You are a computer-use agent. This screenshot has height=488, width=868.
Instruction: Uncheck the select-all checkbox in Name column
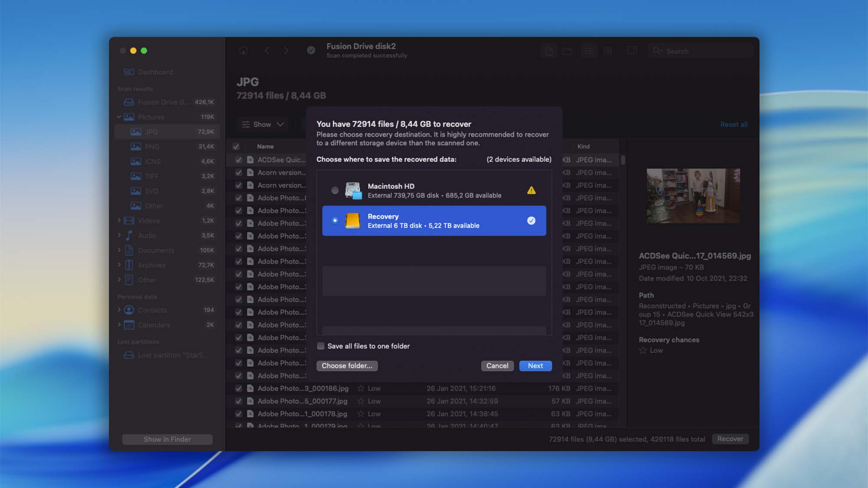(x=236, y=146)
